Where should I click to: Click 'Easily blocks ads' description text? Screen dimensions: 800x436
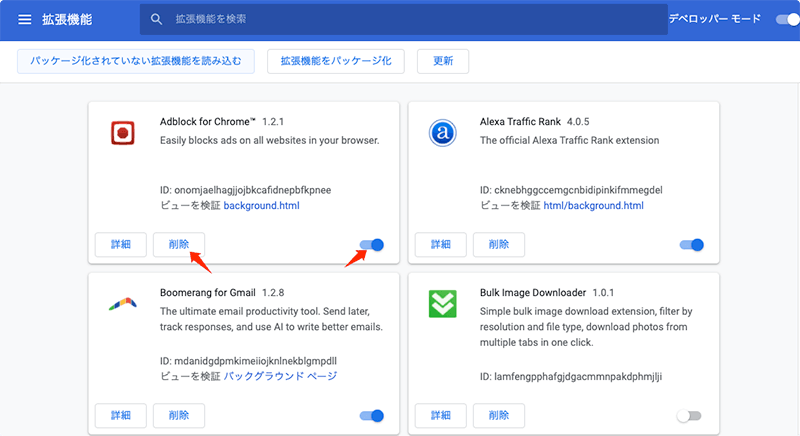269,140
